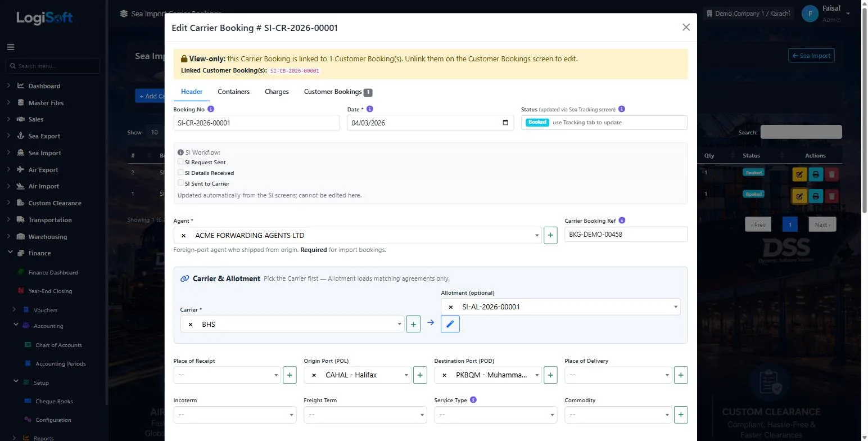Add new Place of Receipt with plus
This screenshot has width=868, height=441.
(x=290, y=375)
